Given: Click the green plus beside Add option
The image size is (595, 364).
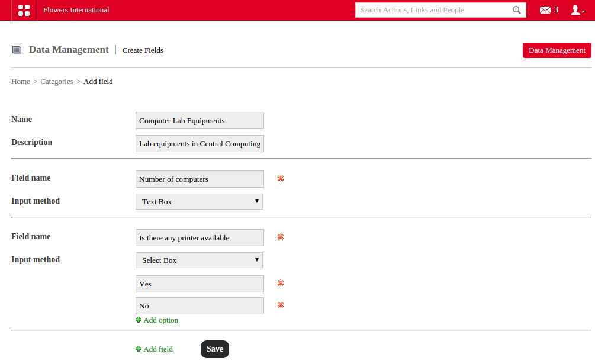Looking at the screenshot, I should [x=139, y=320].
